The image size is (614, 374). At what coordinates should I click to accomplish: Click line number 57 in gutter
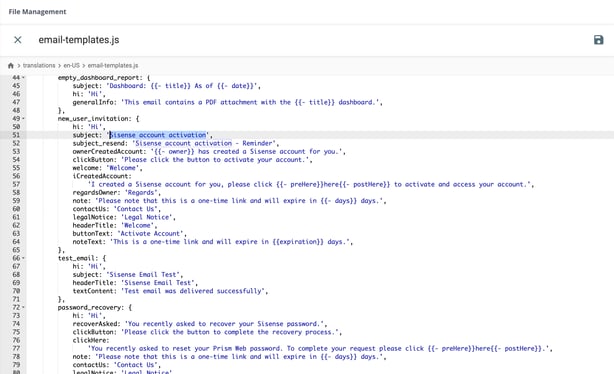pos(16,184)
